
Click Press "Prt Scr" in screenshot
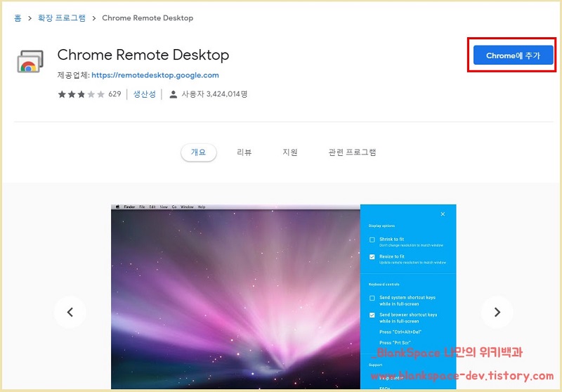(x=395, y=343)
